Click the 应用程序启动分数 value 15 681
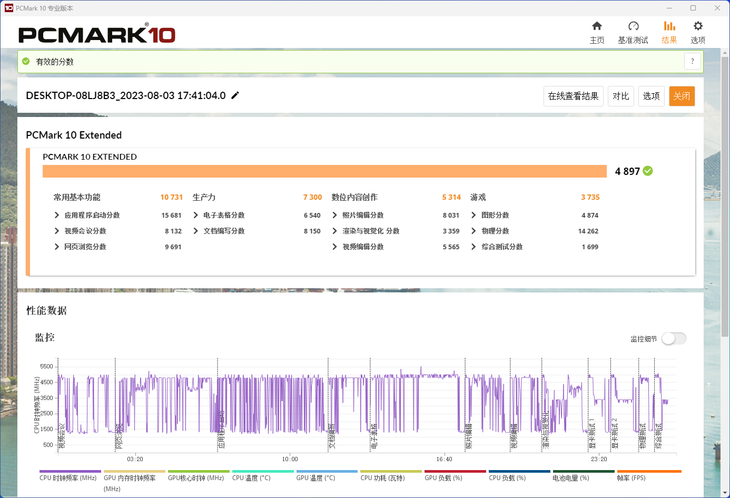Screen dimensions: 730x498 click(x=171, y=215)
